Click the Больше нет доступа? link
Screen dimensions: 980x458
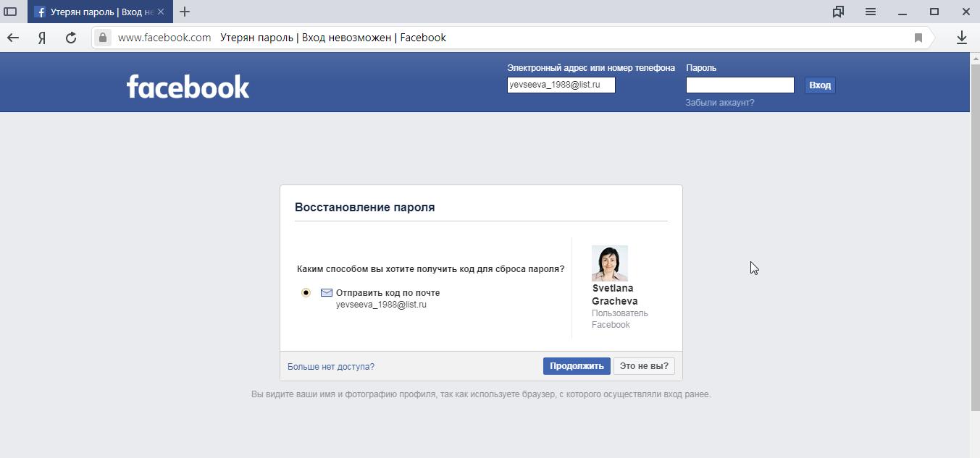pyautogui.click(x=331, y=367)
